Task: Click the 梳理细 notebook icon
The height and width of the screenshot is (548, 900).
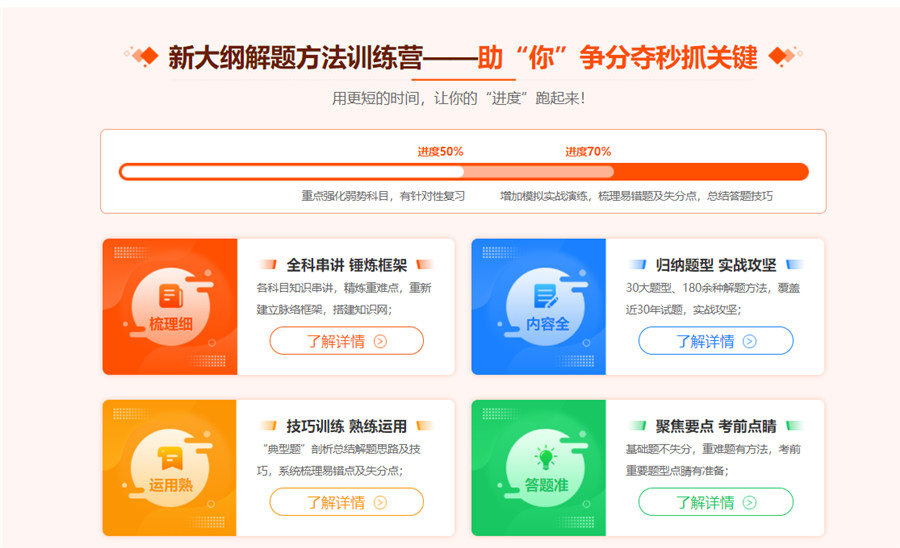Action: click(170, 296)
